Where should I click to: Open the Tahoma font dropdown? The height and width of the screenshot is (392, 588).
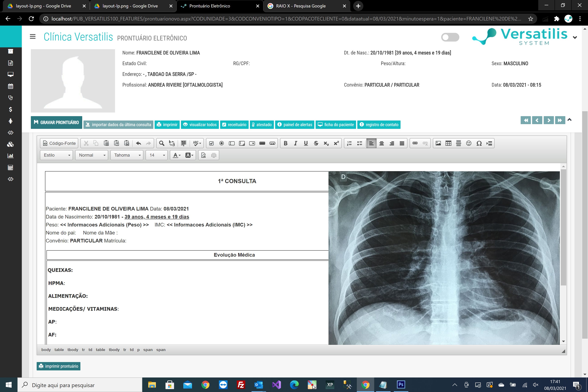127,155
